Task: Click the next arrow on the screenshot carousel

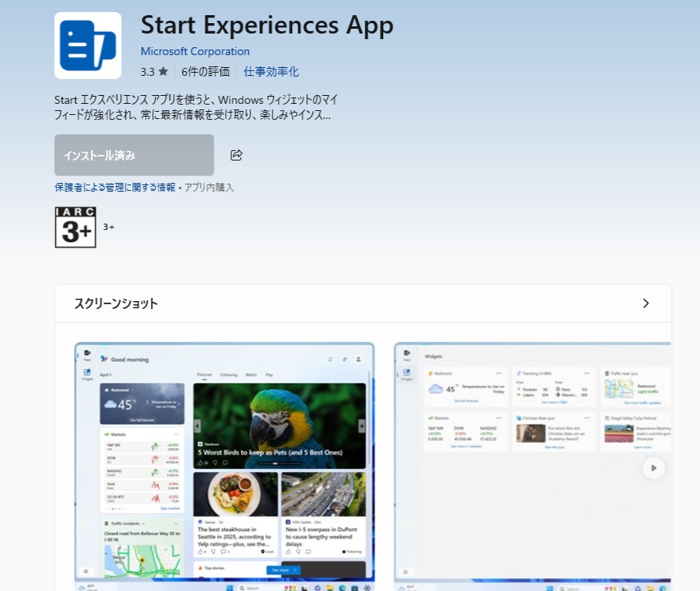Action: coord(654,468)
